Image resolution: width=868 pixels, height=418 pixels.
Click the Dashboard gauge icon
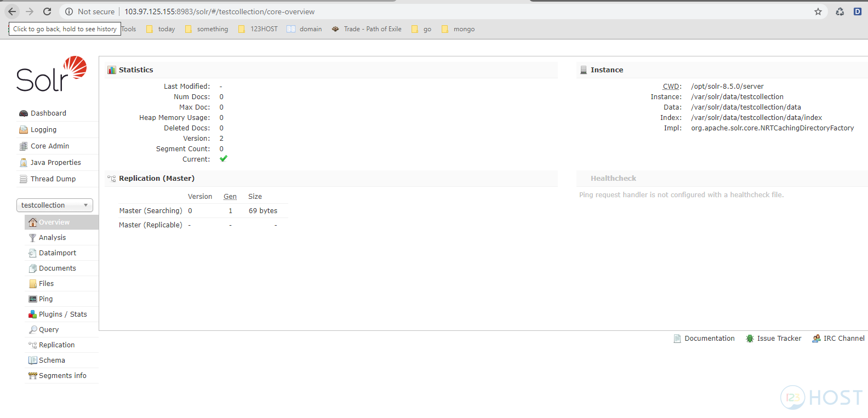coord(24,113)
